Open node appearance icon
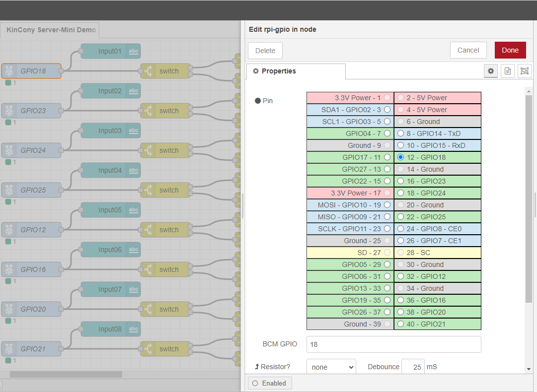 pyautogui.click(x=524, y=71)
